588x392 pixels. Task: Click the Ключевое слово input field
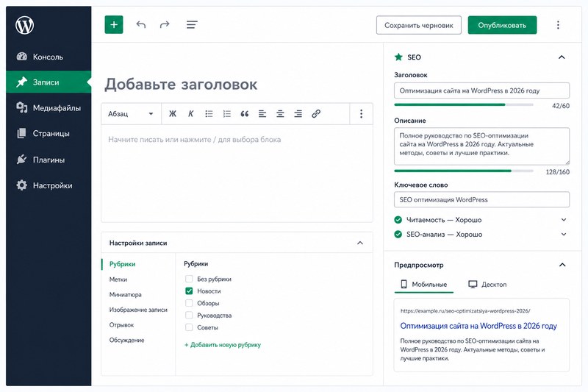pyautogui.click(x=481, y=199)
